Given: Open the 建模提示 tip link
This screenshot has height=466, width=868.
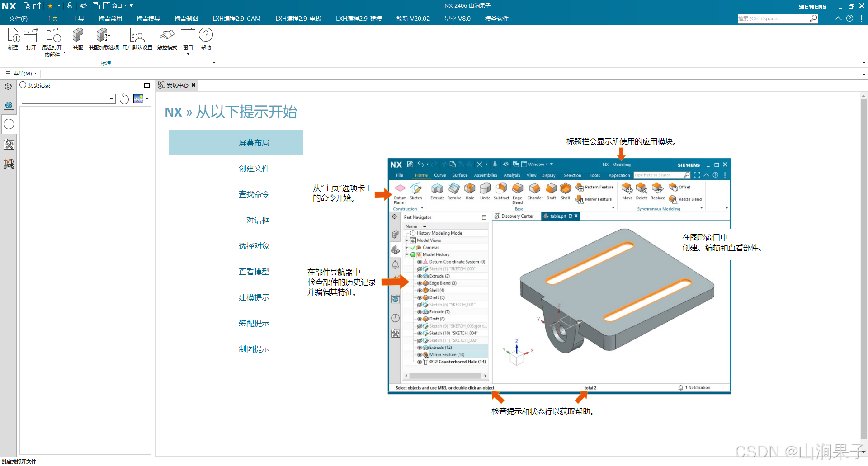Looking at the screenshot, I should (x=254, y=297).
